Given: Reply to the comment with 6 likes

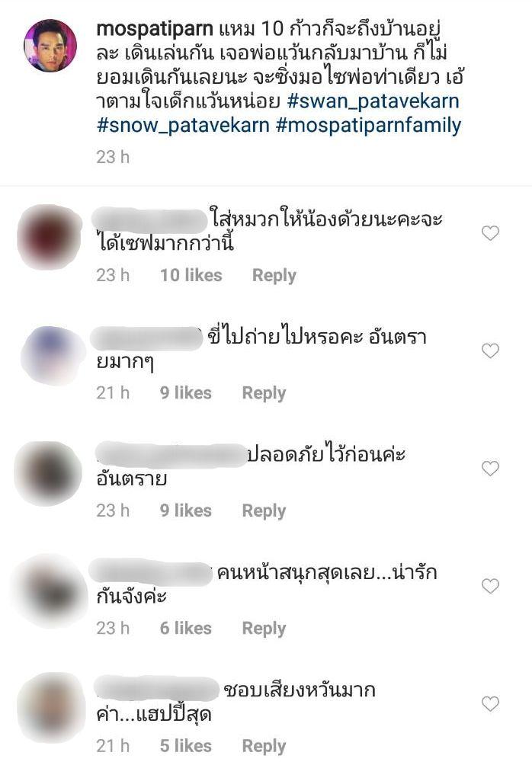Looking at the screenshot, I should pyautogui.click(x=264, y=629).
